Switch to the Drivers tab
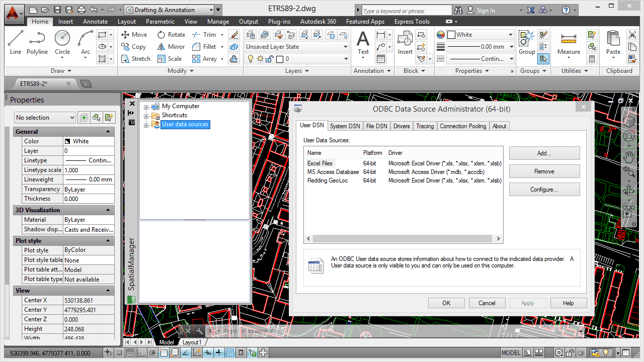The width and height of the screenshot is (644, 362). tap(401, 126)
